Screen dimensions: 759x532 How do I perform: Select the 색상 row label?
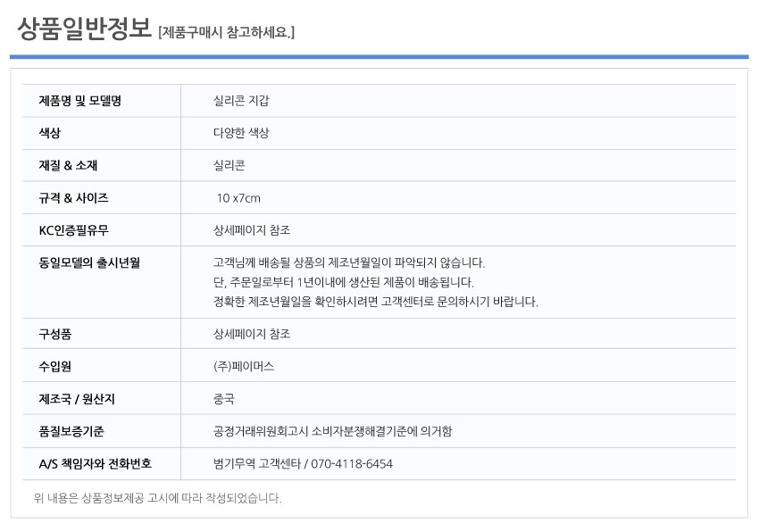tap(49, 133)
